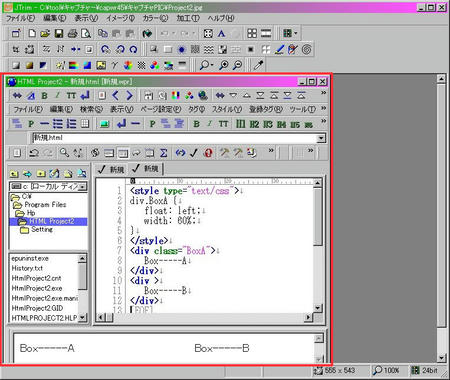Click the Save floppy disk icon
Viewport: 450px width, 380px height.
(59, 33)
